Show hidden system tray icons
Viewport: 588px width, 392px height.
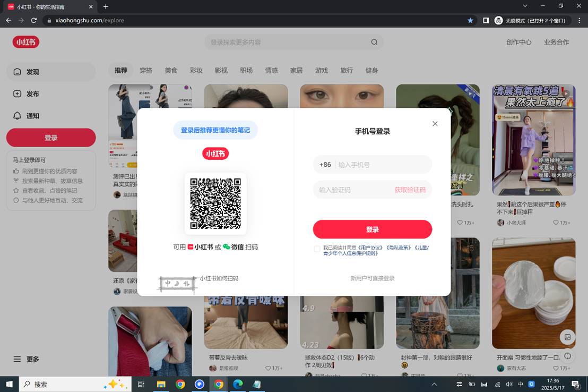tap(434, 384)
